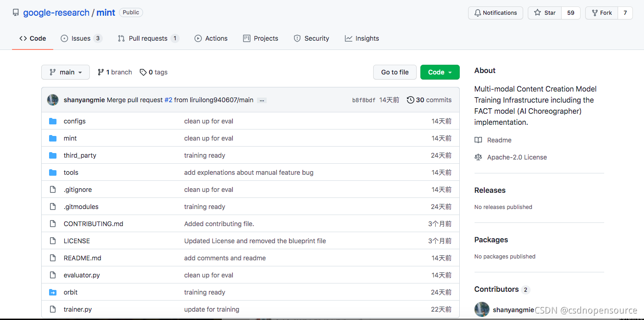Open the Apache-2.0 License link
The image size is (644, 320).
click(517, 157)
